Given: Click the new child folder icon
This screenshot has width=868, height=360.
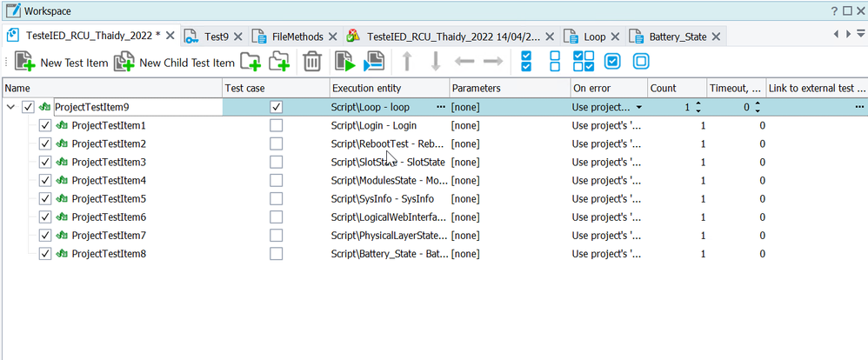Looking at the screenshot, I should click(x=279, y=62).
